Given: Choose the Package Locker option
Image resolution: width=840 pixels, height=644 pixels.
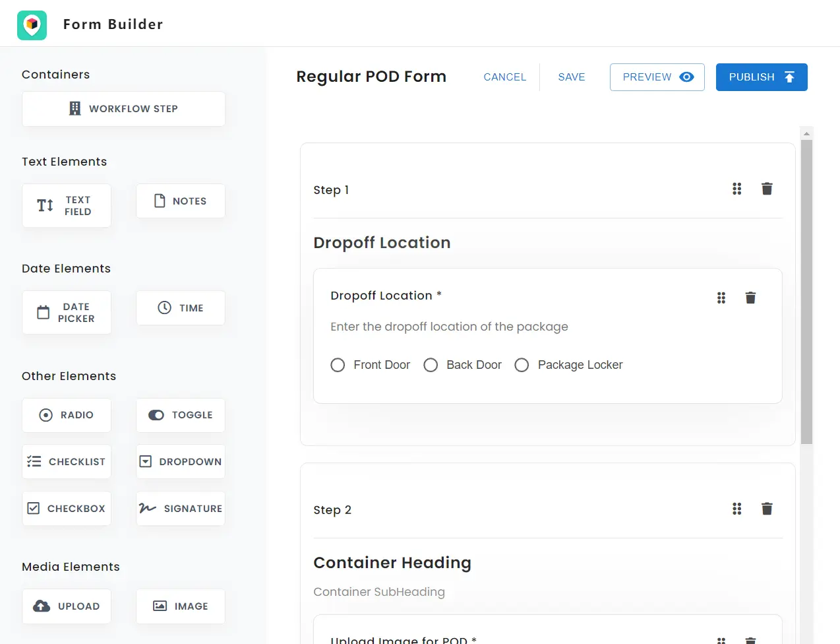Looking at the screenshot, I should point(522,364).
